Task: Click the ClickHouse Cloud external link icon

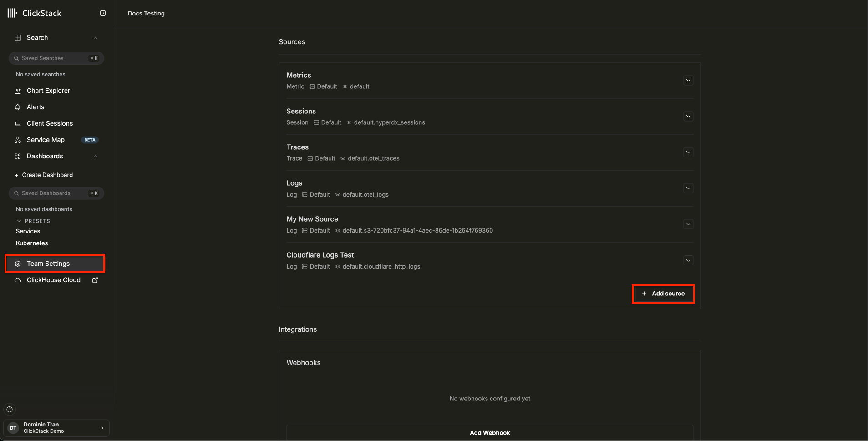Action: click(95, 280)
